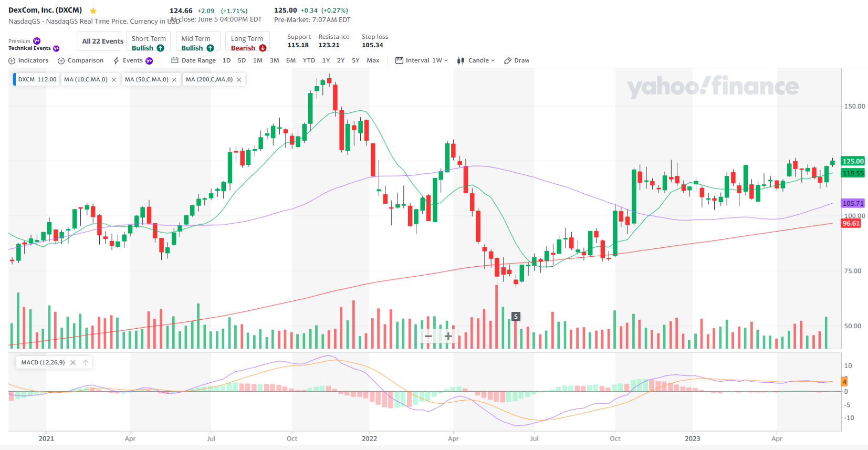
Task: Open the Events lightning bolt option
Action: click(x=117, y=61)
